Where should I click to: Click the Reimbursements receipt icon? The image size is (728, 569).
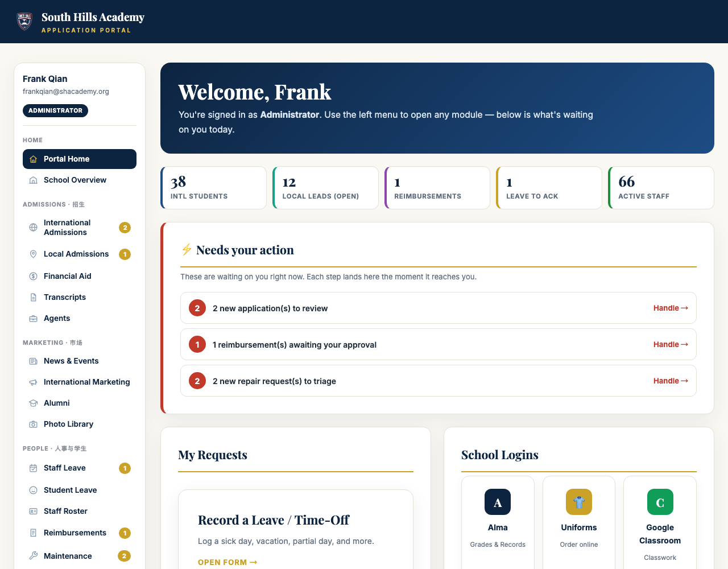point(33,533)
